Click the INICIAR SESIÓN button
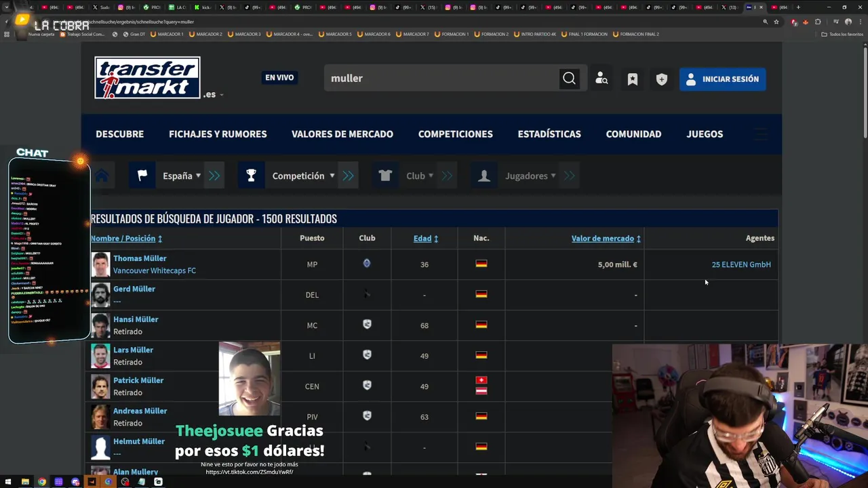868x488 pixels. point(723,79)
